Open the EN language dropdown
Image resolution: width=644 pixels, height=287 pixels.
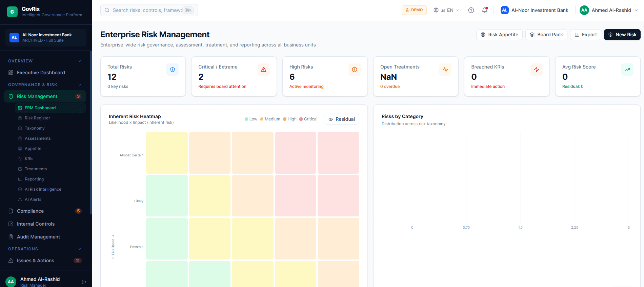coord(446,10)
